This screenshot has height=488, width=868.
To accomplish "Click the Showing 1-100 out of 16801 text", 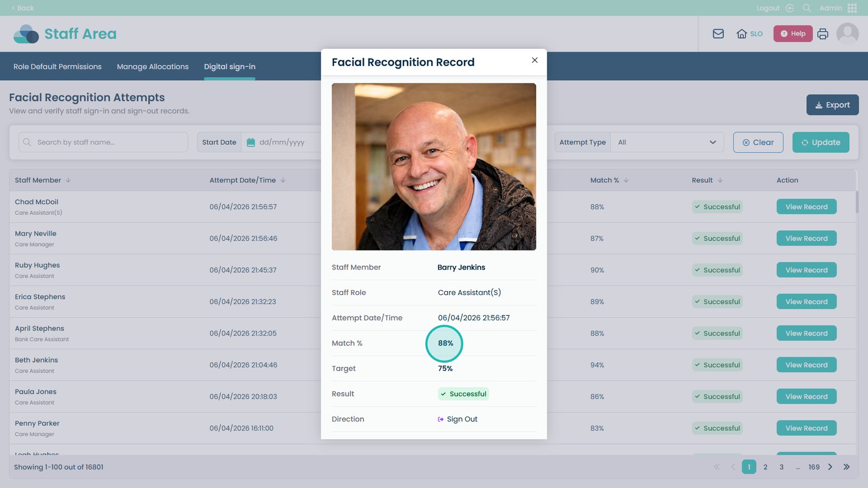I will pos(59,467).
